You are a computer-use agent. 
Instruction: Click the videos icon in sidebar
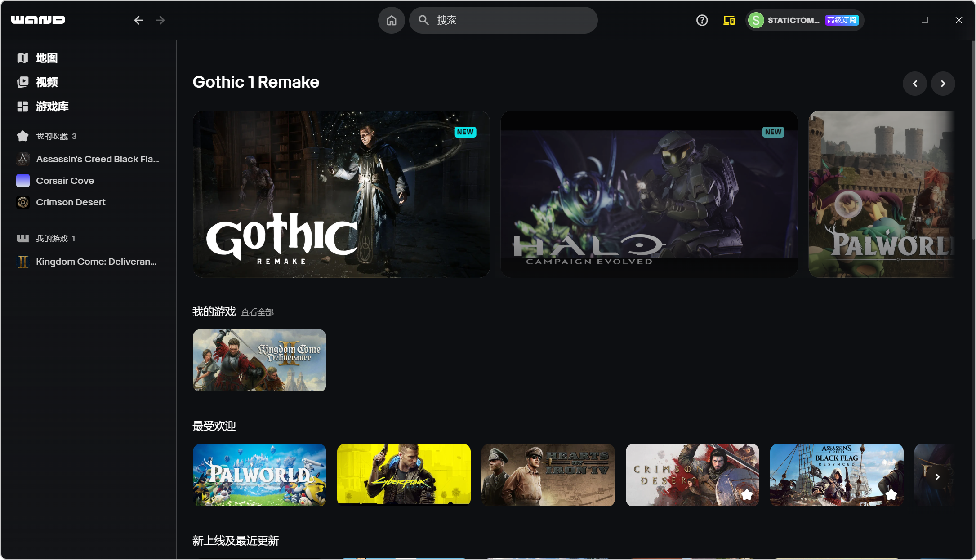coord(23,82)
